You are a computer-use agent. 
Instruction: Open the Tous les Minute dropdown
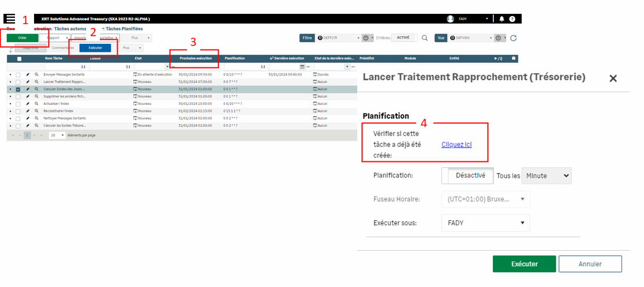point(546,176)
